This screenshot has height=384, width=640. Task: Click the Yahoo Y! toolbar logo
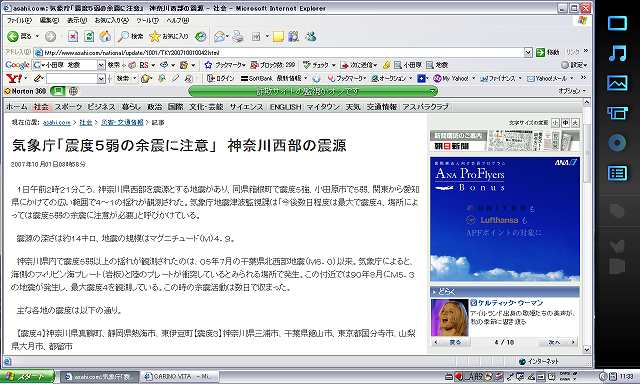pos(14,78)
